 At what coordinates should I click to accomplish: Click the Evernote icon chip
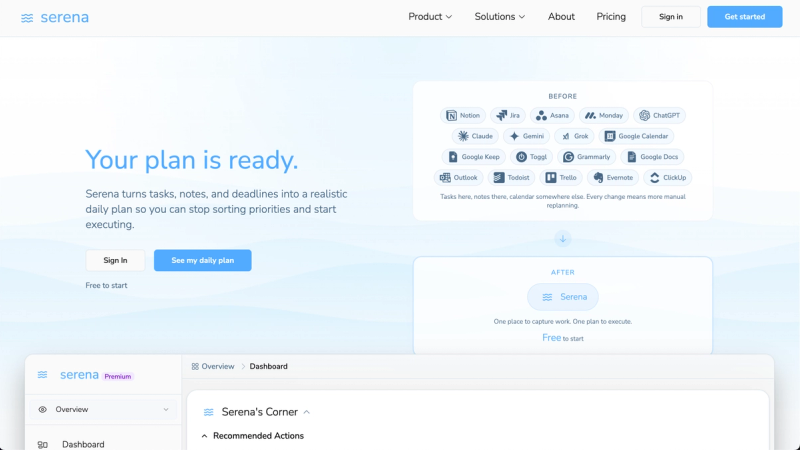click(613, 178)
